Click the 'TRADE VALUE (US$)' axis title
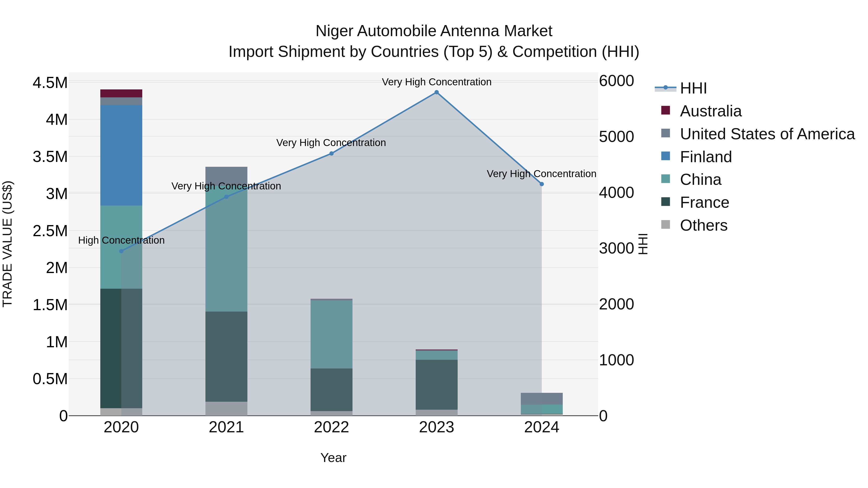Viewport: 868px width, 488px height. tap(7, 244)
